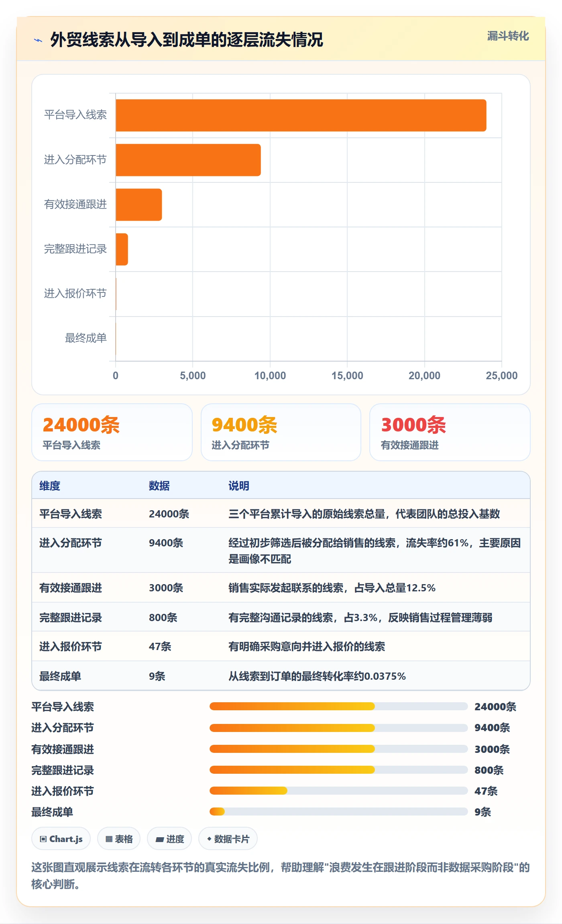
Task: Click the 进入报价环节 progress bar
Action: [x=338, y=791]
